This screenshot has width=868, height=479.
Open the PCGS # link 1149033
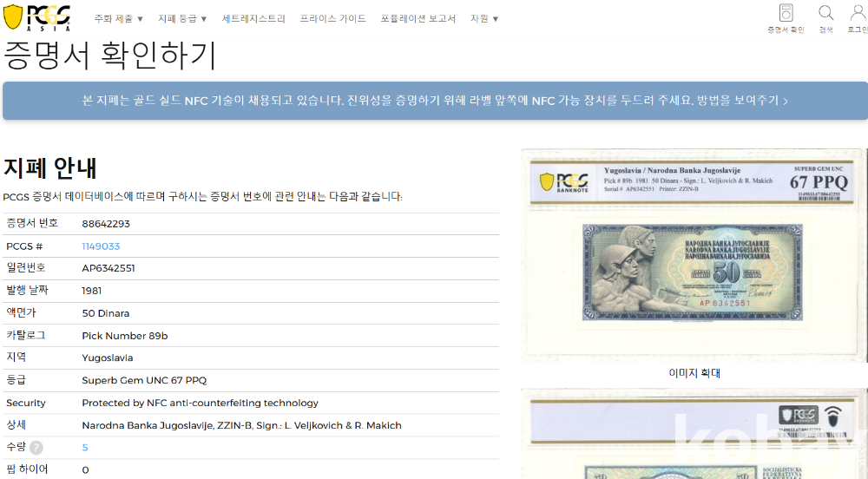(101, 246)
